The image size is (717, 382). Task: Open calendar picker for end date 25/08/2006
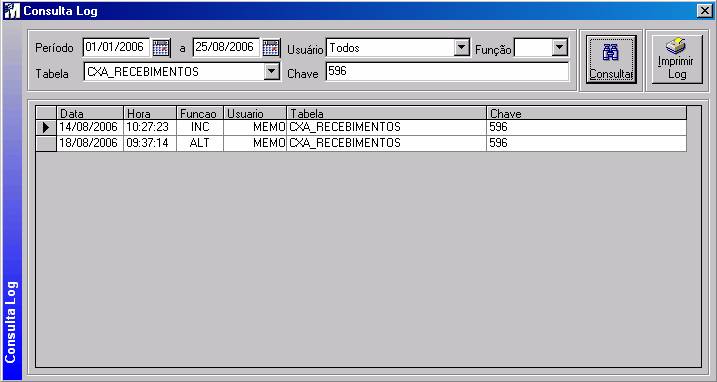coord(271,48)
